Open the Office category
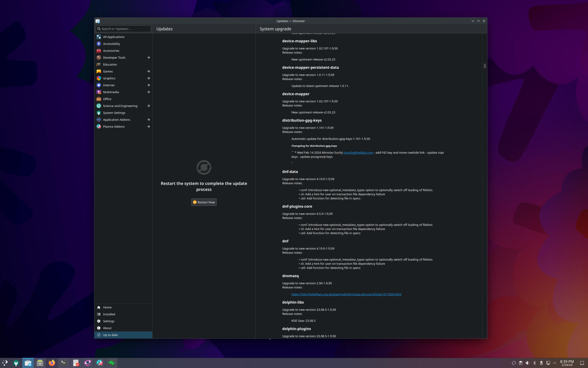 (123, 99)
